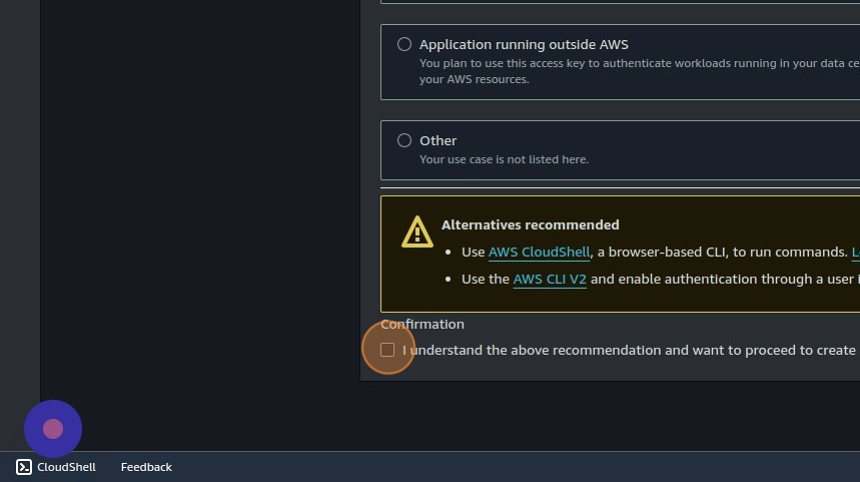Screen dimensions: 860x482
Task: Choose the "Other" use case radio button
Action: (x=404, y=141)
